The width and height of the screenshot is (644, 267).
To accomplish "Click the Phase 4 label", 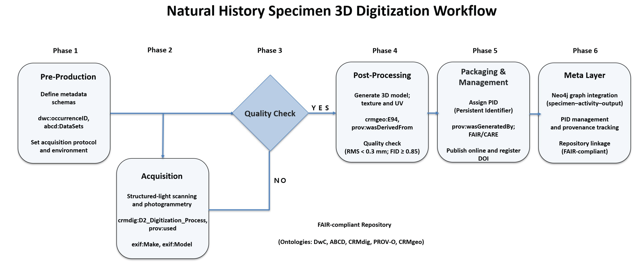I will (x=385, y=51).
